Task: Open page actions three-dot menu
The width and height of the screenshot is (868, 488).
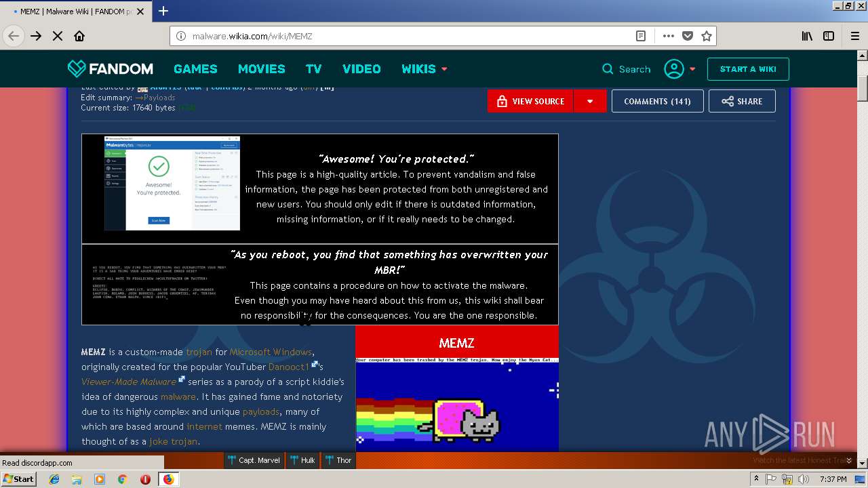Action: [669, 36]
